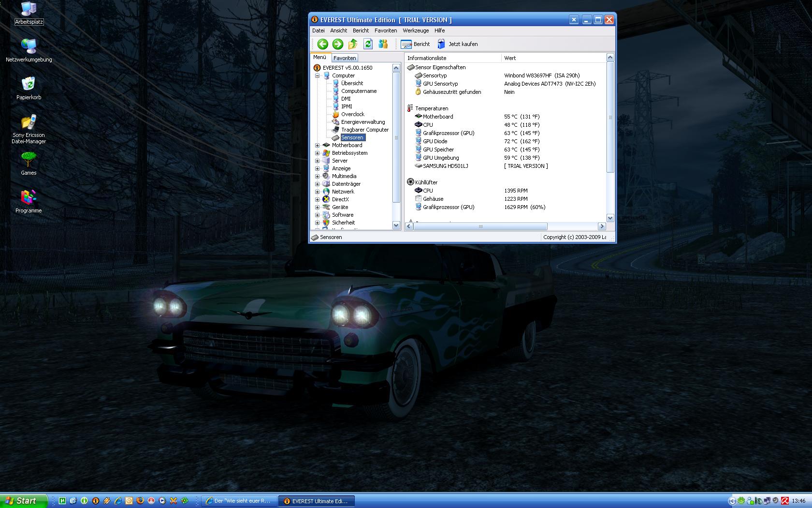Click the Start button on taskbar
This screenshot has height=508, width=812.
23,501
